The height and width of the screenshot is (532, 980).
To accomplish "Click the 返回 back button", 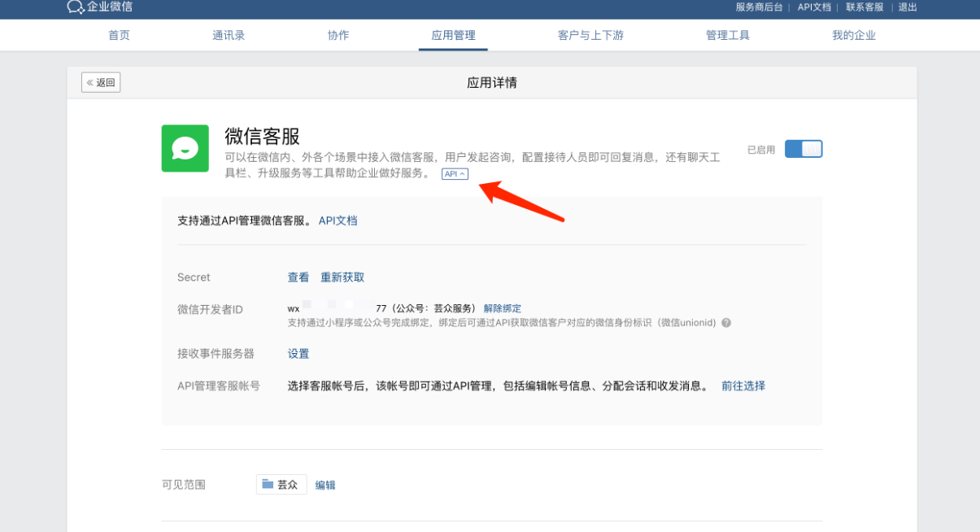I will [101, 82].
